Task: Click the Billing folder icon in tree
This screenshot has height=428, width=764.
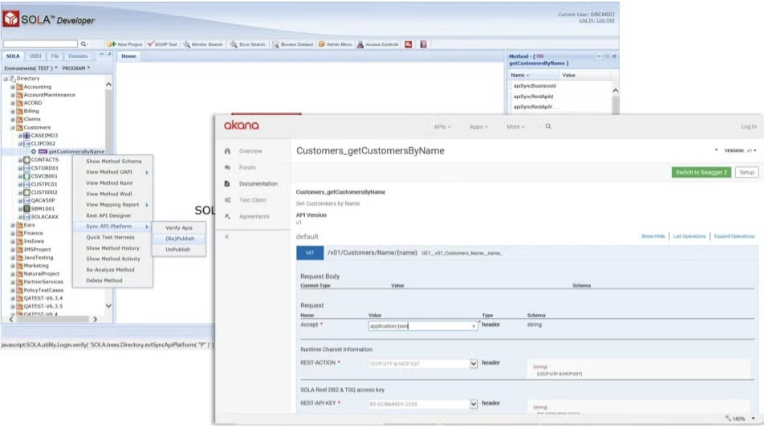Action: click(x=20, y=111)
